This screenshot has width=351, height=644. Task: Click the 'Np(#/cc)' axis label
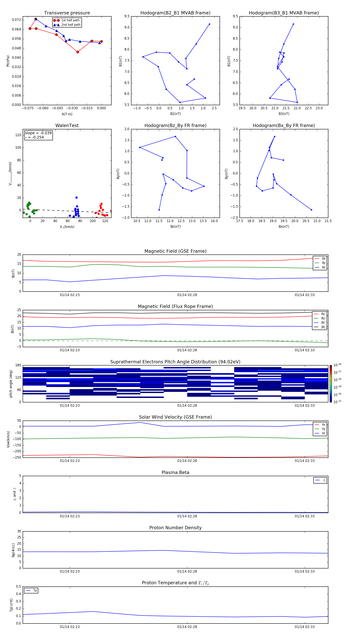(x=13, y=550)
